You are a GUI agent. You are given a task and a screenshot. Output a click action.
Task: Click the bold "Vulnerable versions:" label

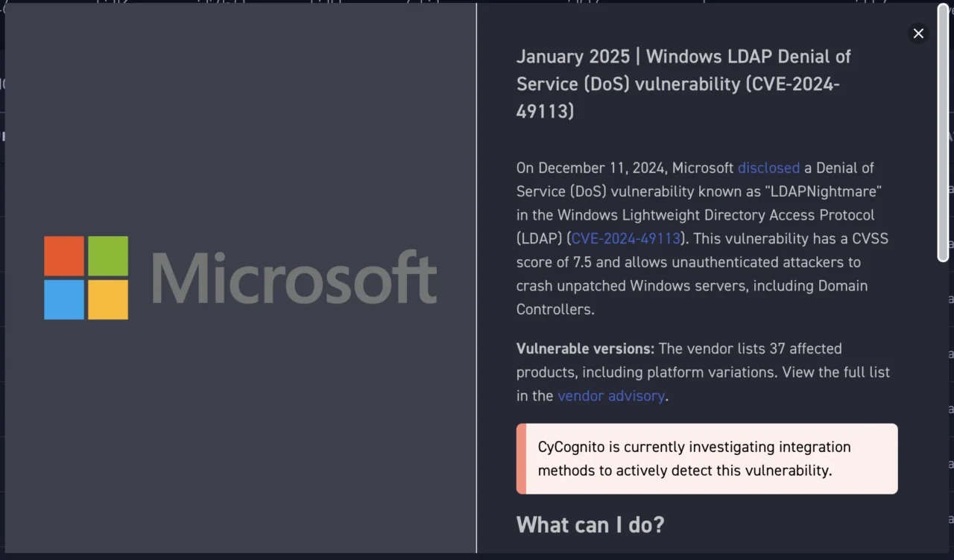(x=585, y=349)
